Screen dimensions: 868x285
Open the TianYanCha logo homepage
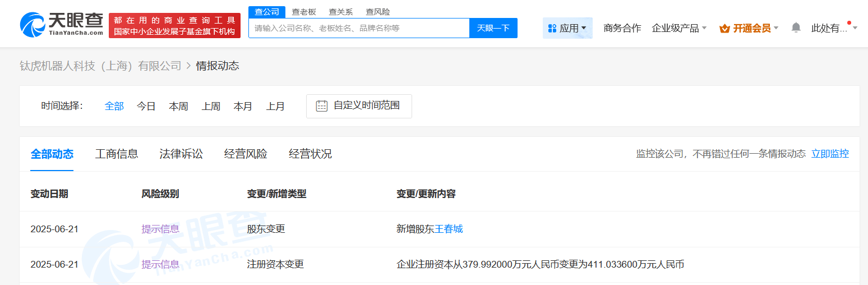[x=62, y=25]
